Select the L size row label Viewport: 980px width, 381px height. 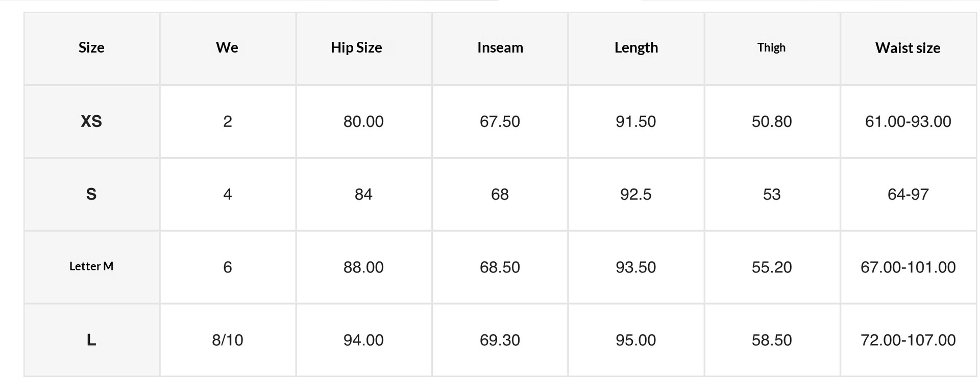pos(91,340)
